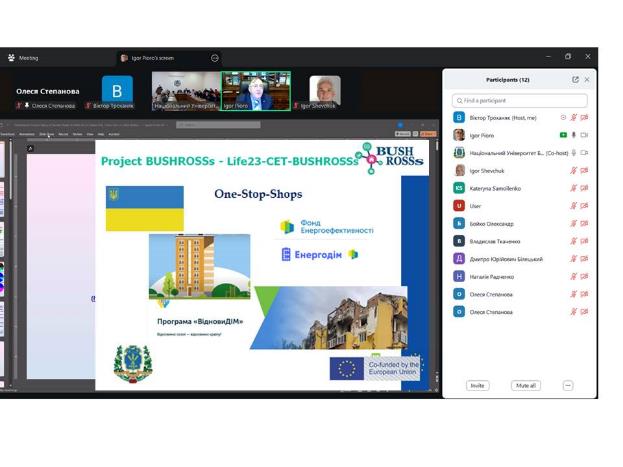The width and height of the screenshot is (623, 467).
Task: Click the Kateryna Samoilenko KS avatar
Action: coord(459,188)
